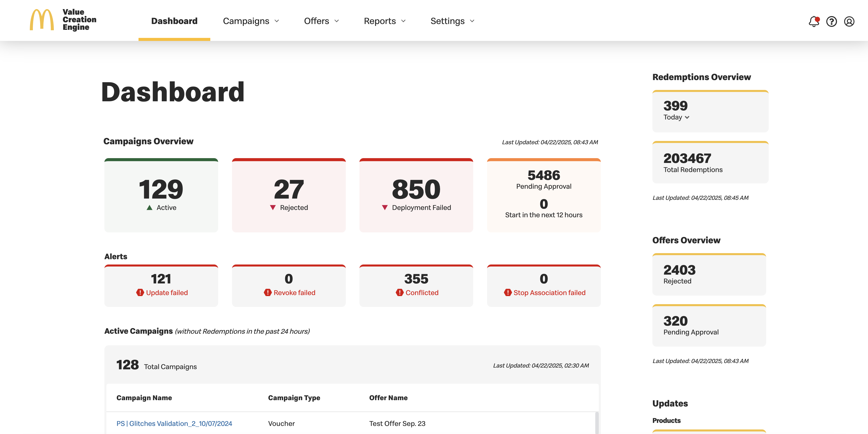The width and height of the screenshot is (868, 434).
Task: Click the Redemptions 08:45 AM last updated text
Action: (700, 198)
